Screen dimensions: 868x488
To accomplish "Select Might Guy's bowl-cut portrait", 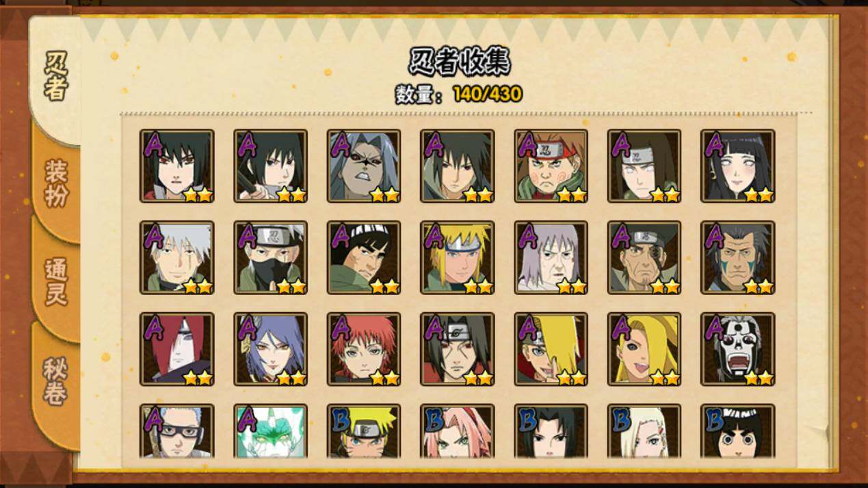I will (364, 257).
